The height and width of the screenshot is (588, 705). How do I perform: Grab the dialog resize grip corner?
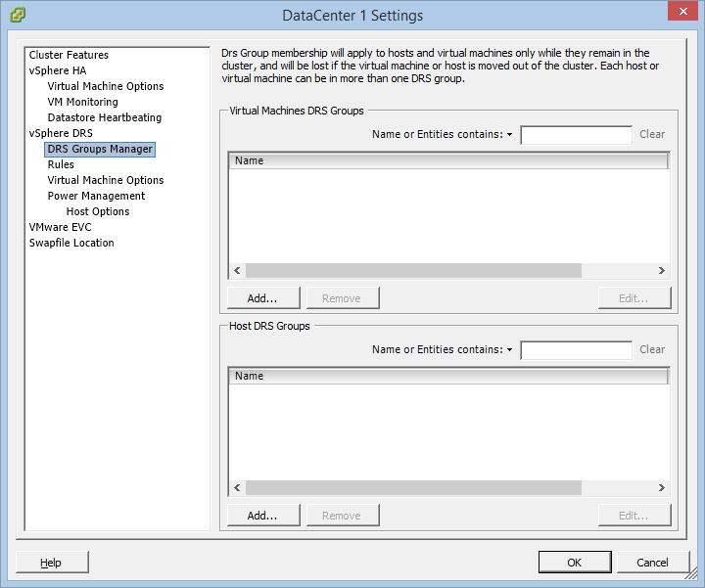tap(691, 575)
